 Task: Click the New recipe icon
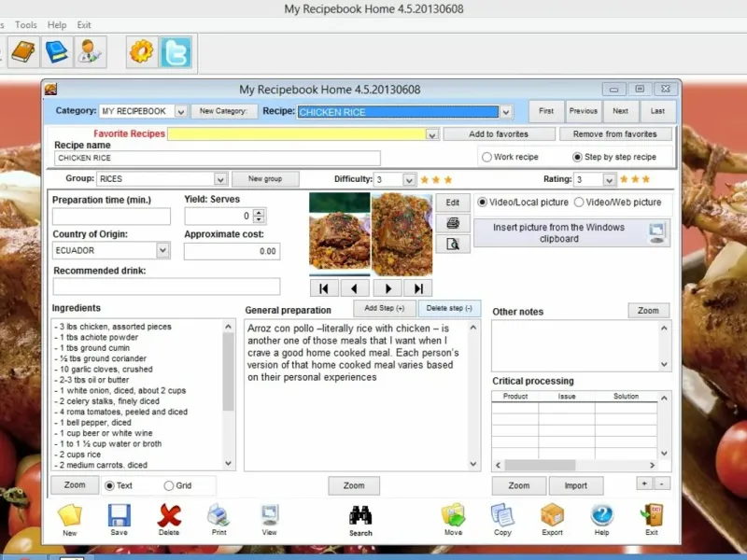point(69,520)
